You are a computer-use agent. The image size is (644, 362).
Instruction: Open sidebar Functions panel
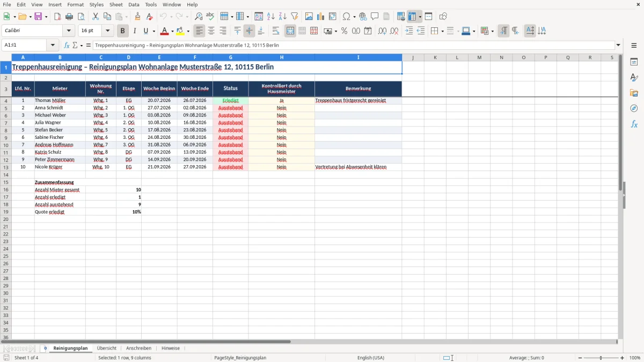[x=634, y=124]
